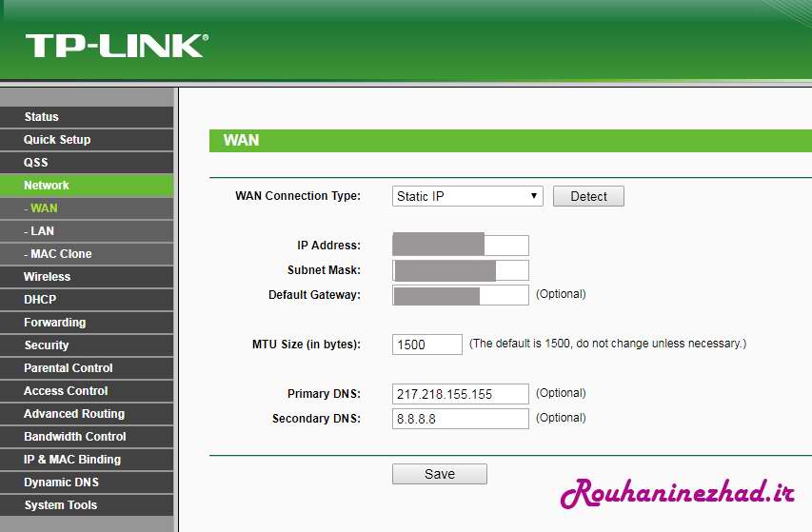812x532 pixels.
Task: Open the Wireless settings menu
Action: click(87, 276)
